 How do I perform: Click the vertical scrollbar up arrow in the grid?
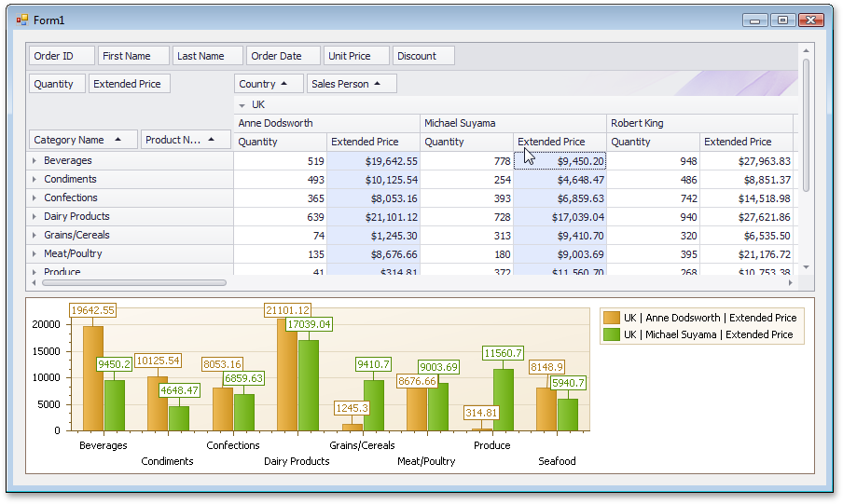[806, 50]
